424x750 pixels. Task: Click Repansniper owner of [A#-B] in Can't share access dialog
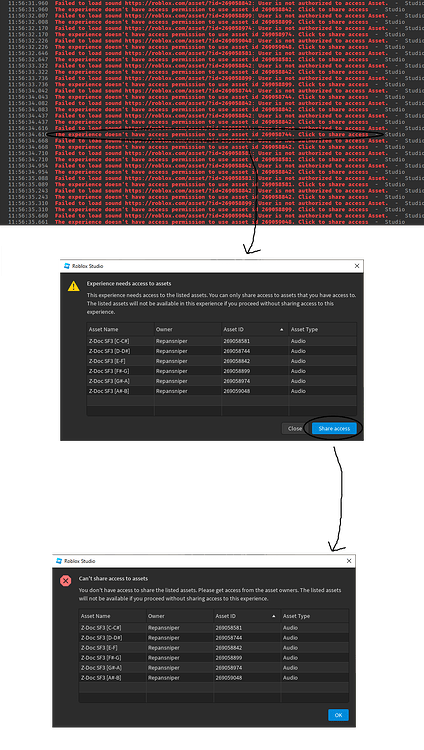point(164,678)
